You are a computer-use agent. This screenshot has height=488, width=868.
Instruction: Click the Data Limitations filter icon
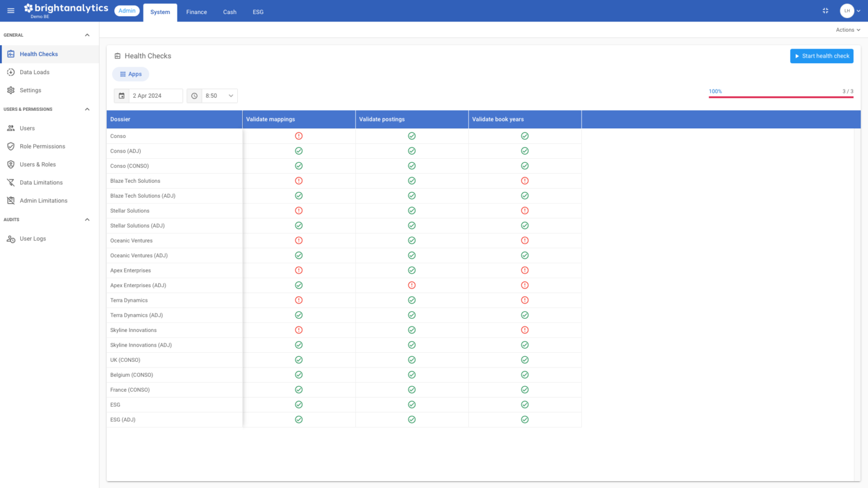(11, 183)
